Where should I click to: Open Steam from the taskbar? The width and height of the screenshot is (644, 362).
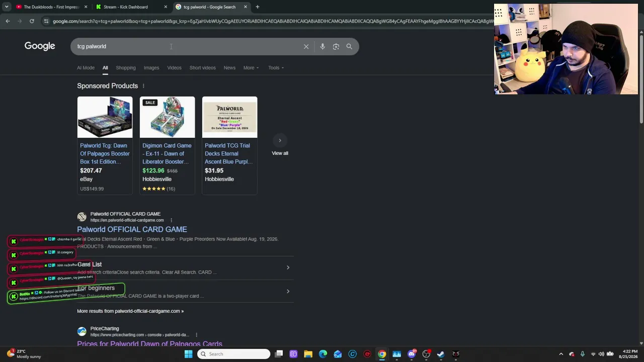coord(441,354)
